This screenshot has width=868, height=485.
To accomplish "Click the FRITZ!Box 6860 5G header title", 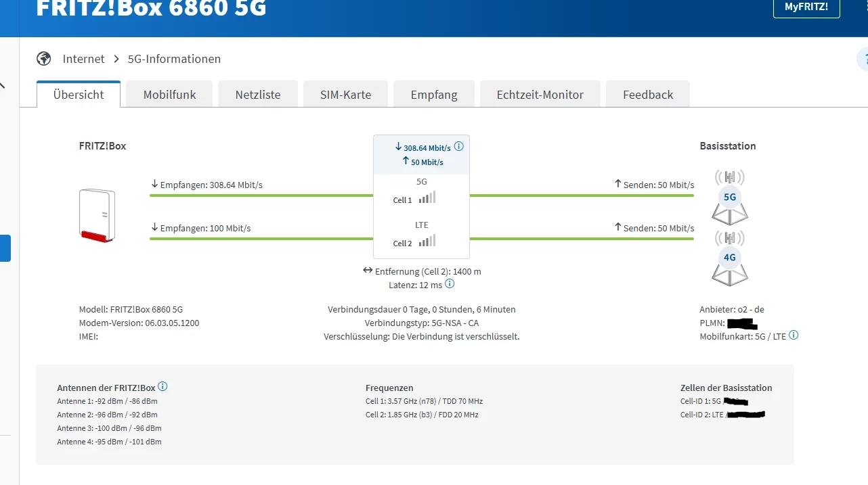I will coord(151,7).
